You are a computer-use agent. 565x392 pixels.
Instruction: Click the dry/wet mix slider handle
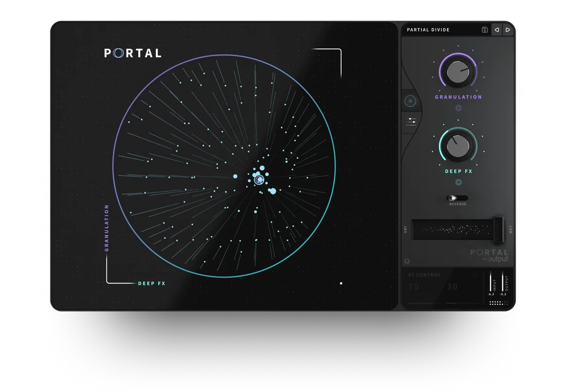499,229
